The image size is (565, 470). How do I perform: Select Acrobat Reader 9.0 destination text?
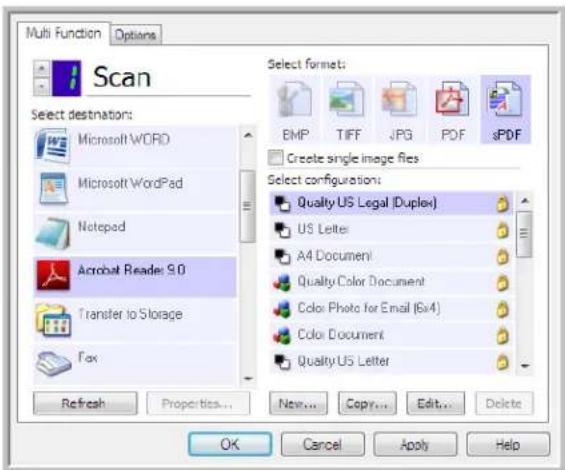pos(132,270)
